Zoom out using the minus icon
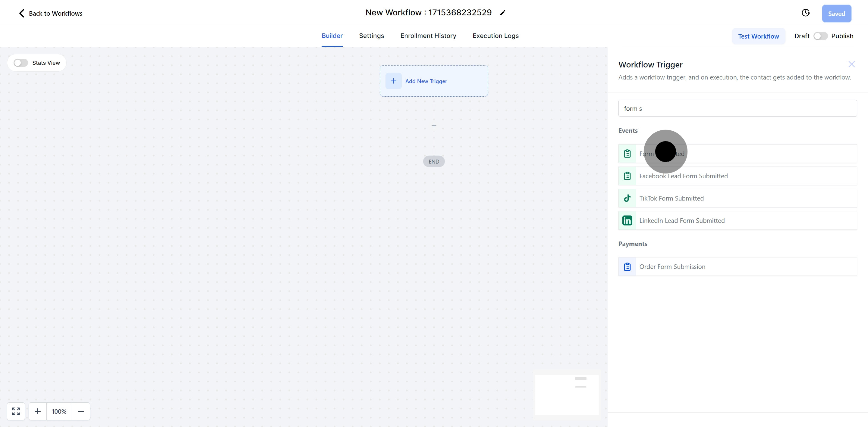The width and height of the screenshot is (868, 427). [81, 411]
